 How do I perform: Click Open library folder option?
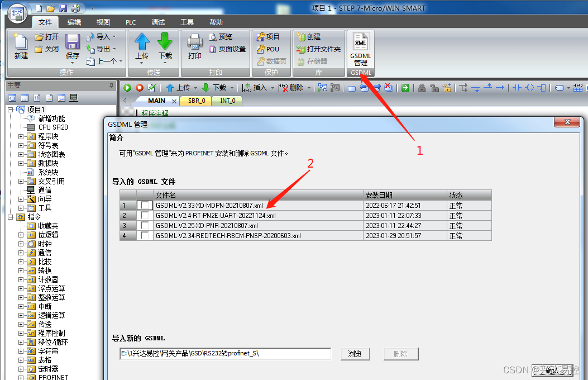pos(318,49)
